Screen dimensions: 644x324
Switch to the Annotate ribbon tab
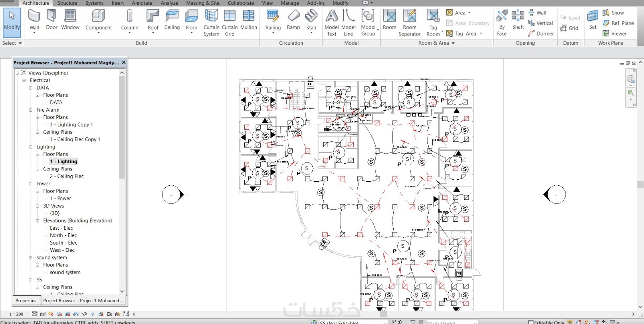click(142, 3)
